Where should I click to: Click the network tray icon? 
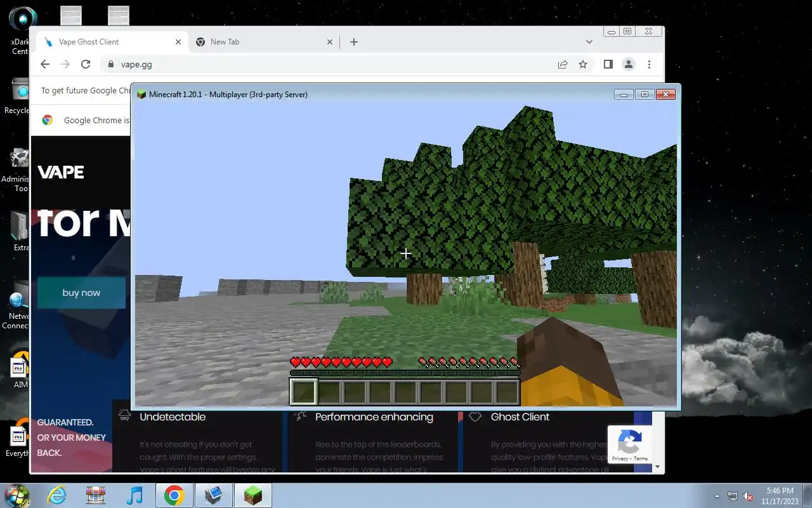(733, 496)
